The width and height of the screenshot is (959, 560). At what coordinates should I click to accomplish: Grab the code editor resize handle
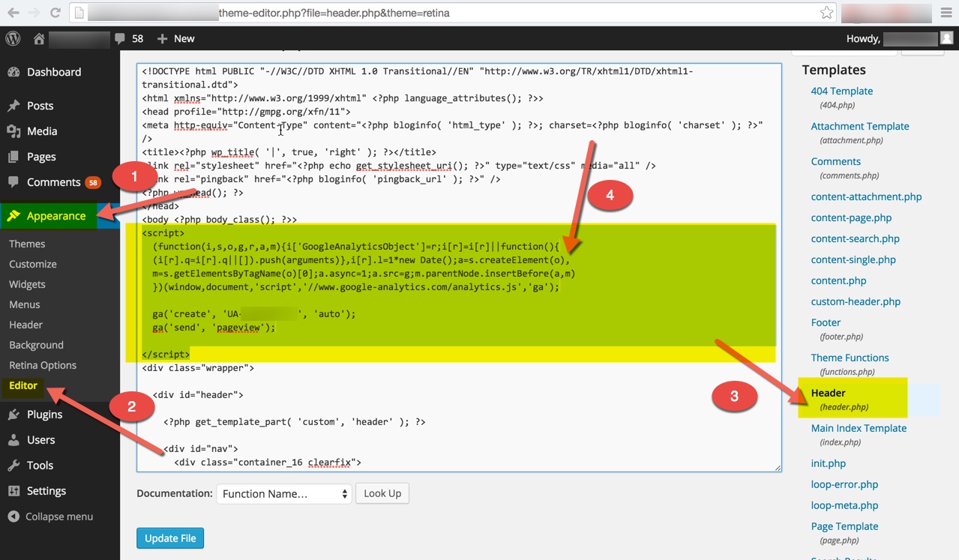[777, 467]
